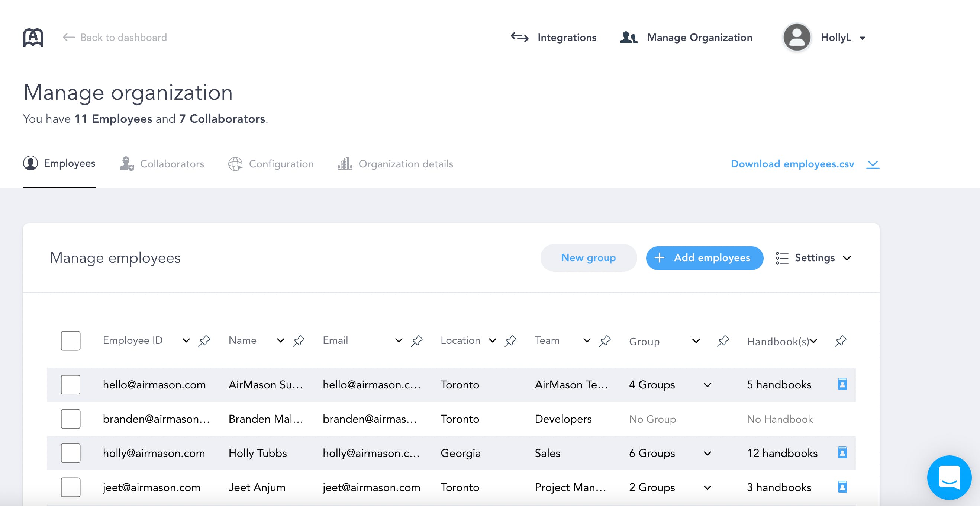Click the plus icon in Add employees
980x506 pixels.
click(659, 258)
